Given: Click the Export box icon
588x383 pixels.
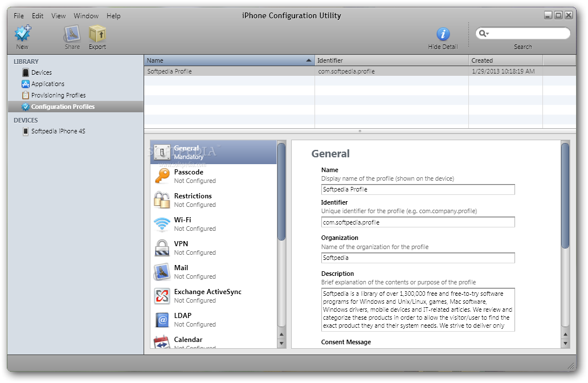Looking at the screenshot, I should [97, 34].
